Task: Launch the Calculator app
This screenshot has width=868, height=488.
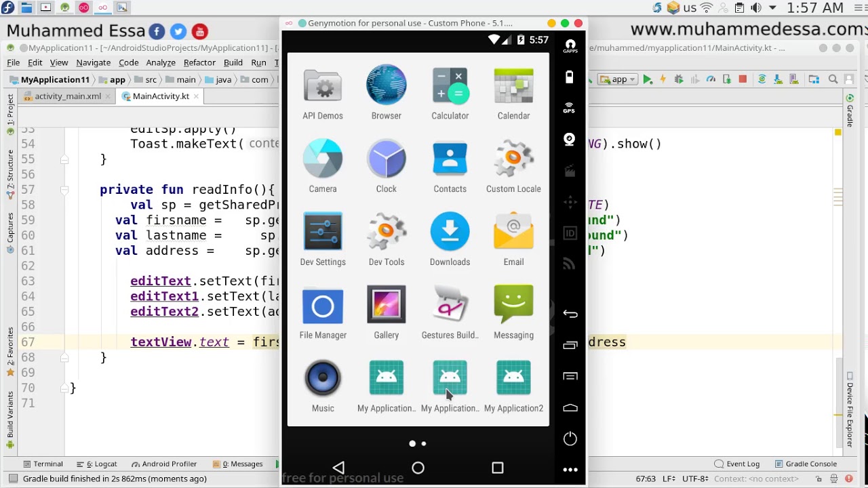Action: pyautogui.click(x=450, y=94)
